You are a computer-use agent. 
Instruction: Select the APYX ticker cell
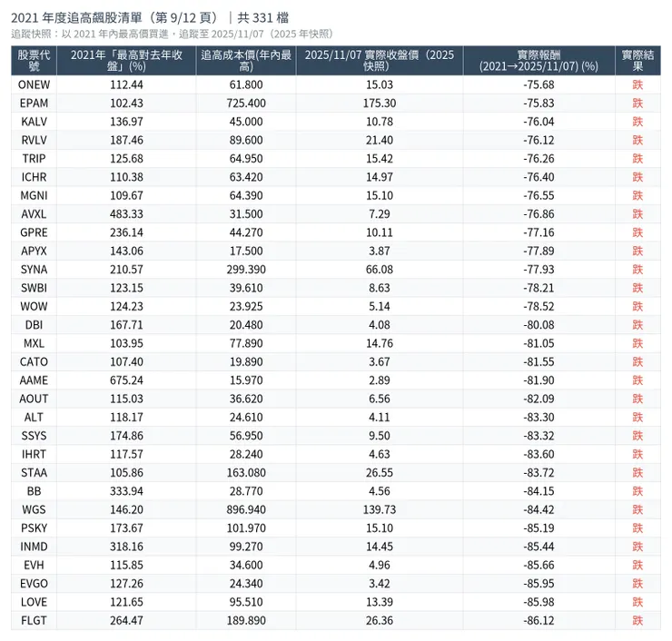click(x=34, y=251)
